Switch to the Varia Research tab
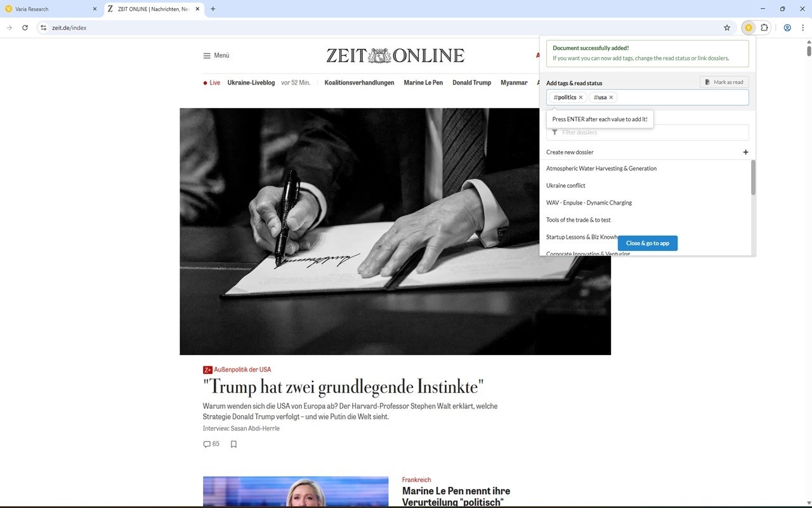Viewport: 812px width, 508px height. tap(51, 9)
